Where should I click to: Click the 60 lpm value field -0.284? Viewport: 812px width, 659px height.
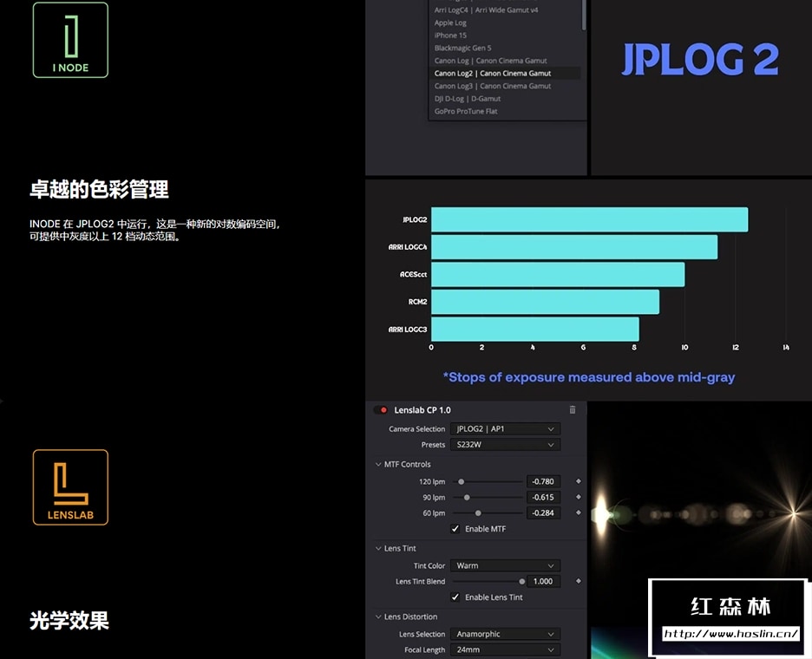click(543, 512)
